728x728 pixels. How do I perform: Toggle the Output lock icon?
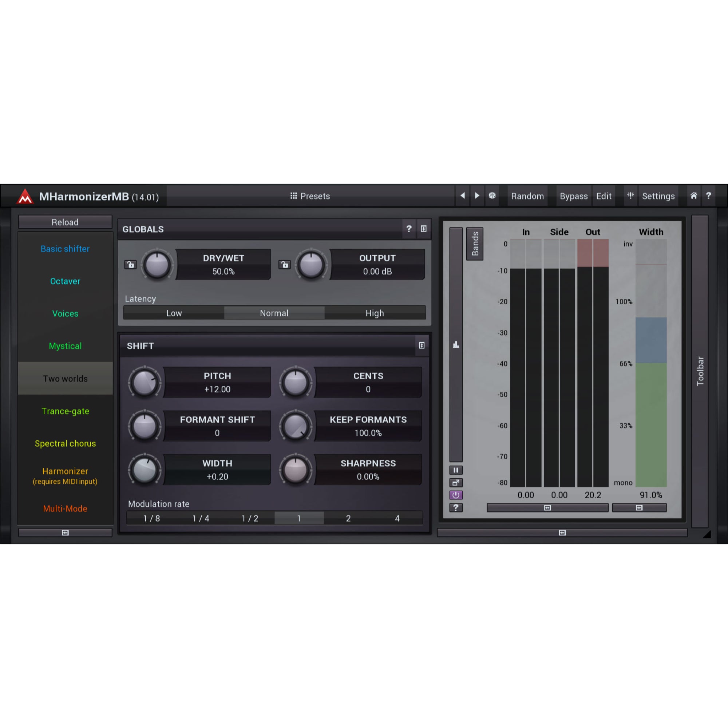coord(285,265)
